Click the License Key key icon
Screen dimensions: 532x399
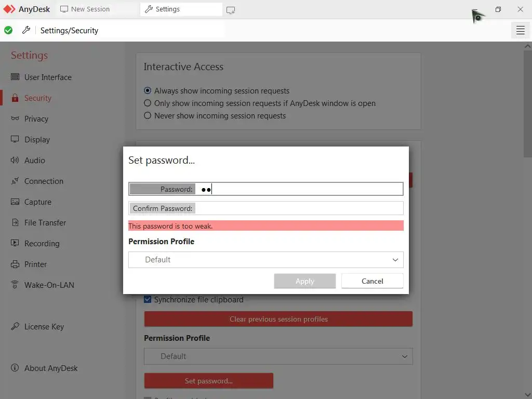[x=15, y=326]
